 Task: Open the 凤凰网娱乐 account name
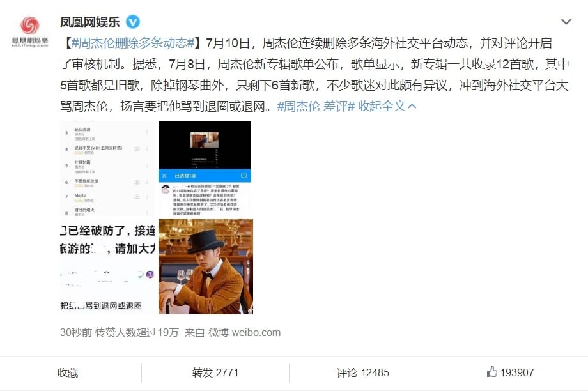coord(89,22)
